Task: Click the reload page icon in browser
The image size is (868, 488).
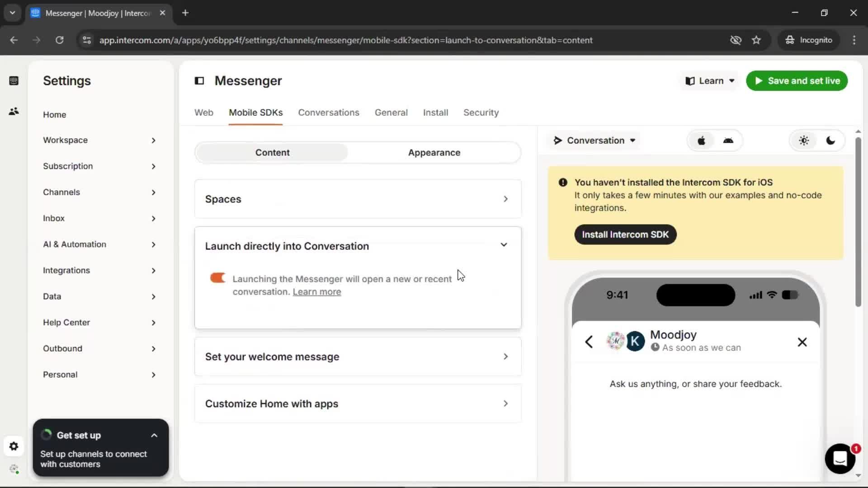Action: click(x=59, y=40)
